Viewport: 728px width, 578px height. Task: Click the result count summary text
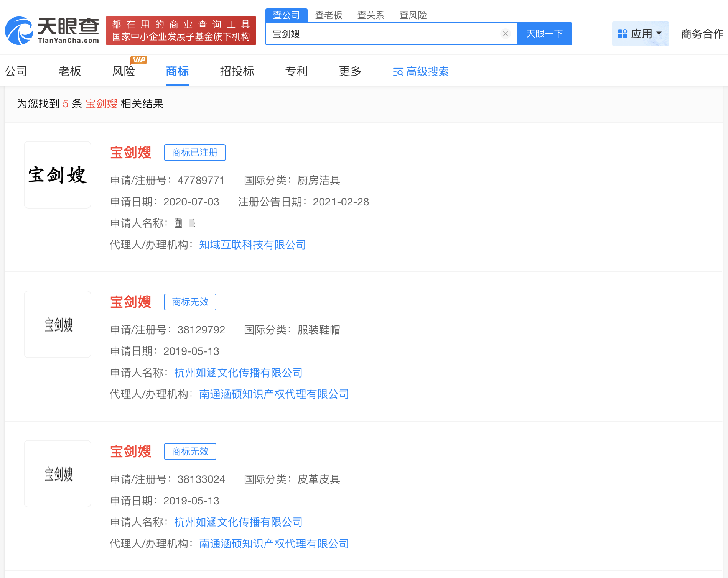click(90, 103)
